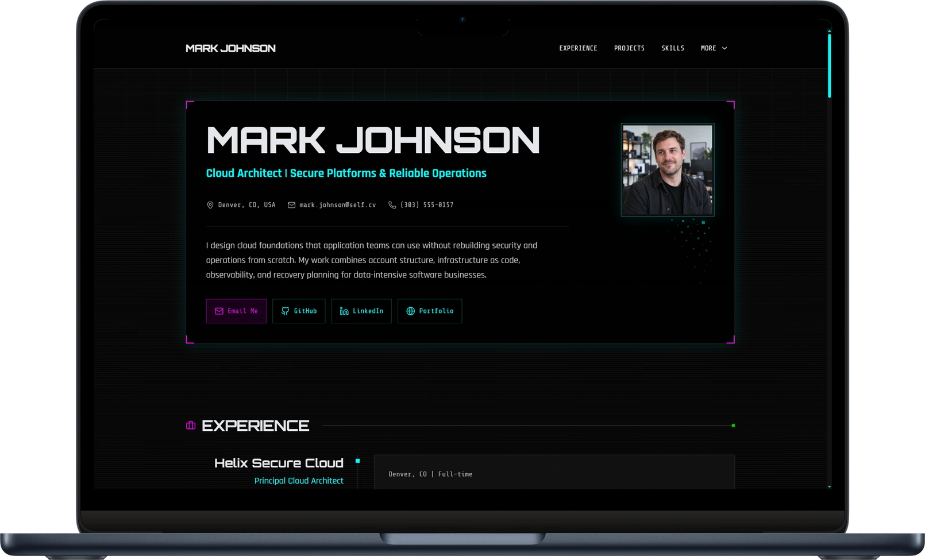Click the Helix Secure Cloud company name

pos(279,463)
